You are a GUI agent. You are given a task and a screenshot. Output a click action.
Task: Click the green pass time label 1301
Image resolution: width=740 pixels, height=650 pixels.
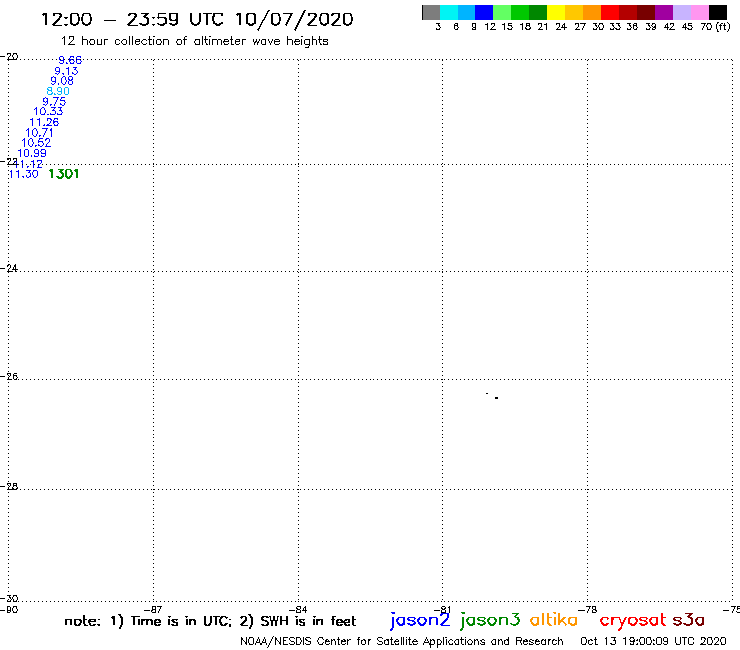click(63, 174)
